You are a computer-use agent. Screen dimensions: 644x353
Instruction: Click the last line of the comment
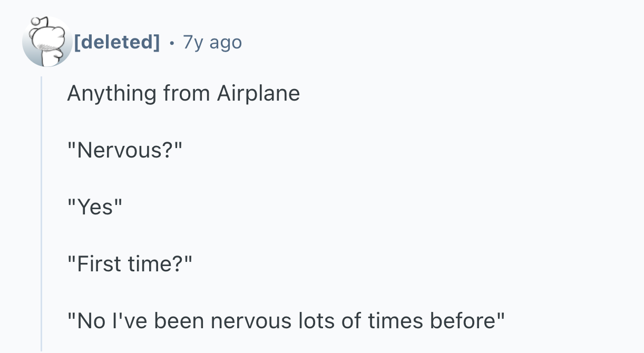[x=286, y=320]
